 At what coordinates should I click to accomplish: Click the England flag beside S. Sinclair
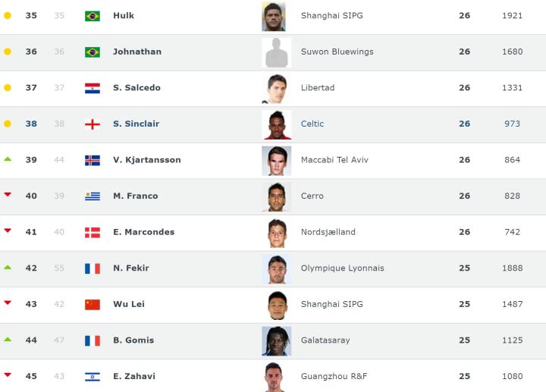93,124
